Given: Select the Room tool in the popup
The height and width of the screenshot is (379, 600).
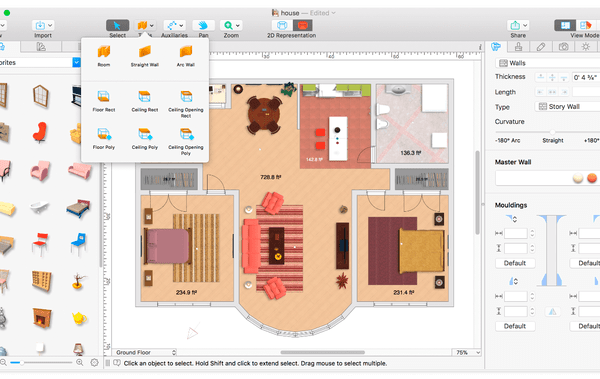Looking at the screenshot, I should pos(104,56).
